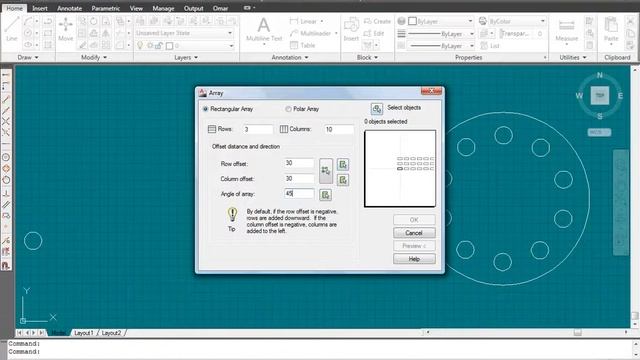Select the Polar Array radio button
Viewport: 640px width, 360px height.
pyautogui.click(x=288, y=109)
